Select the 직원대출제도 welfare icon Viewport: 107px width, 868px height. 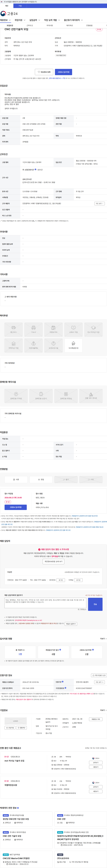tap(33, 345)
